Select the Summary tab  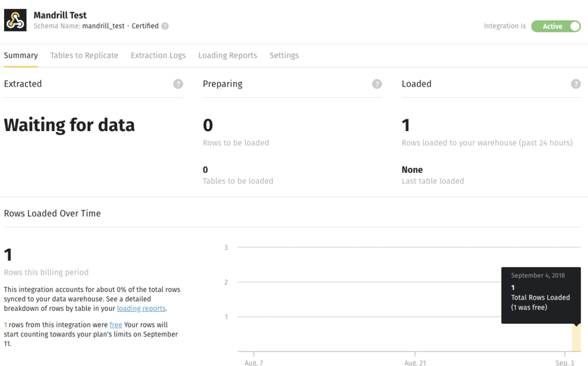coord(21,56)
